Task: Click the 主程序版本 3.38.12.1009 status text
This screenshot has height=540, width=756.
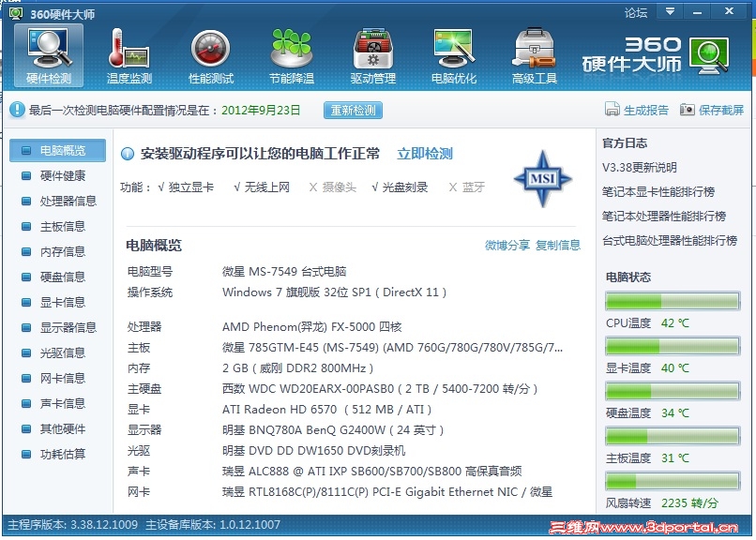Action: click(73, 525)
